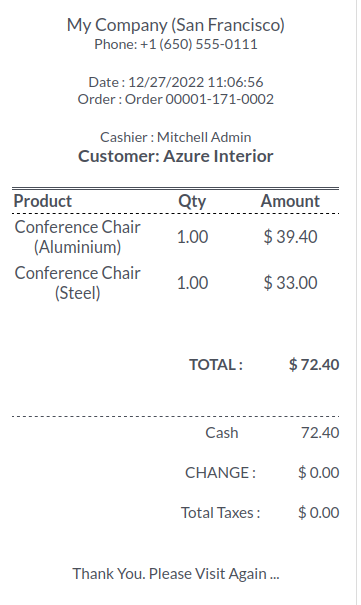Select the Conference Chair (Aluminium) line

point(175,237)
